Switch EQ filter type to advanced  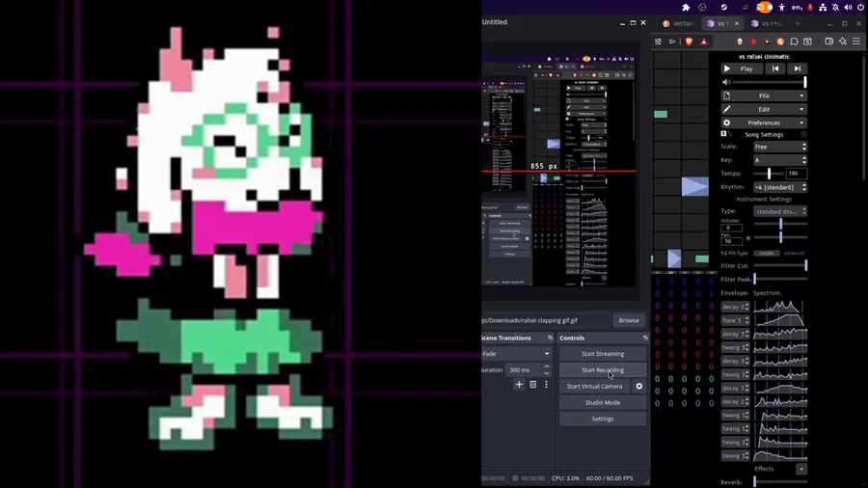point(794,253)
